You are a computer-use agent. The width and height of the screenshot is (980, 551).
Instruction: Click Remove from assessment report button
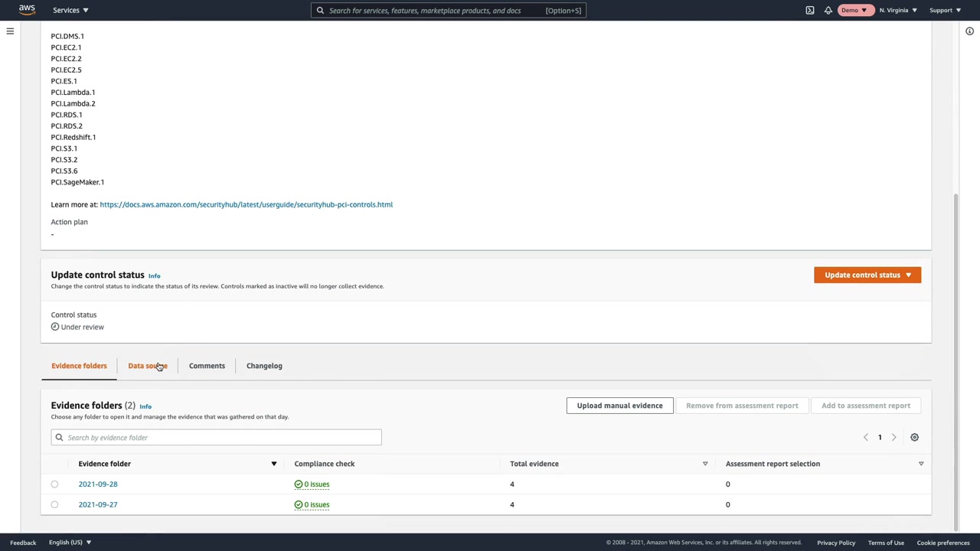coord(742,406)
